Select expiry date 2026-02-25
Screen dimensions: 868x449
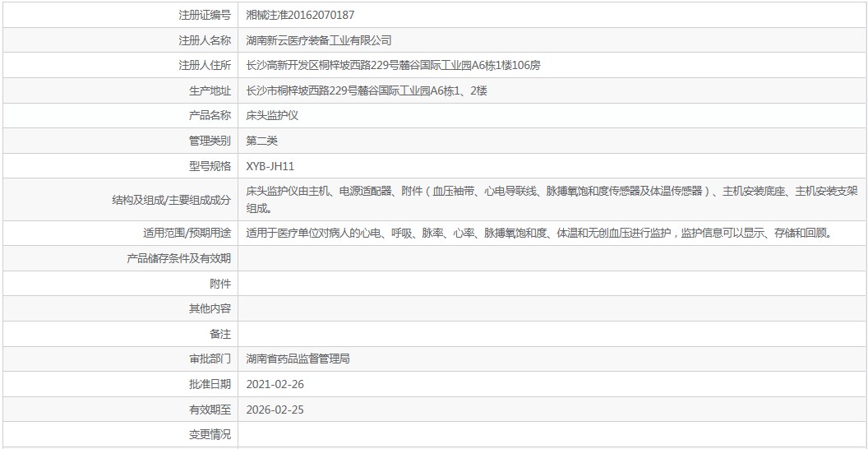[275, 410]
